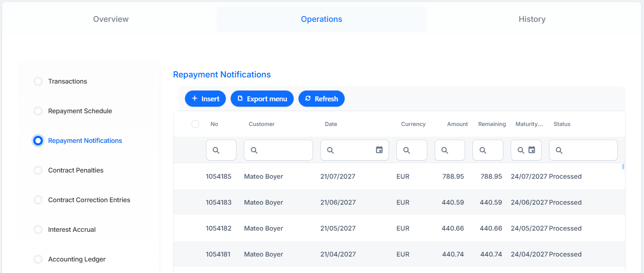Viewport: 644px width, 273px height.
Task: Select the Contract Penalties radio option
Action: pos(38,170)
